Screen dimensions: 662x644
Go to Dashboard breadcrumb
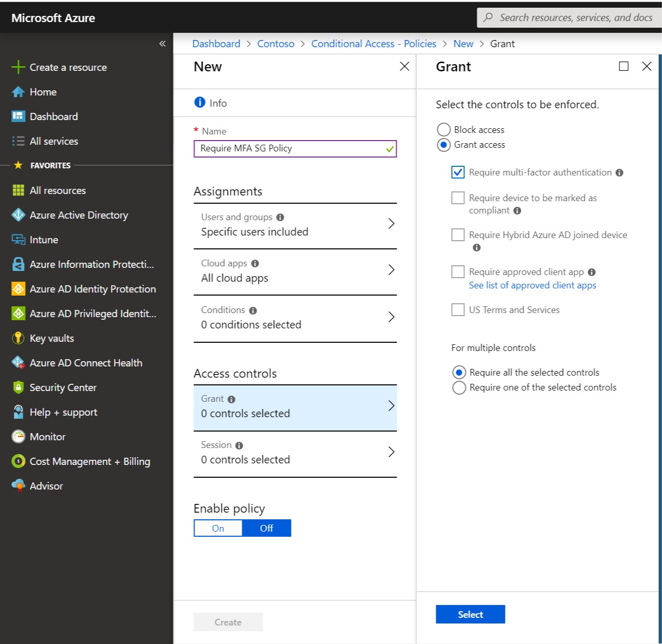pos(216,44)
